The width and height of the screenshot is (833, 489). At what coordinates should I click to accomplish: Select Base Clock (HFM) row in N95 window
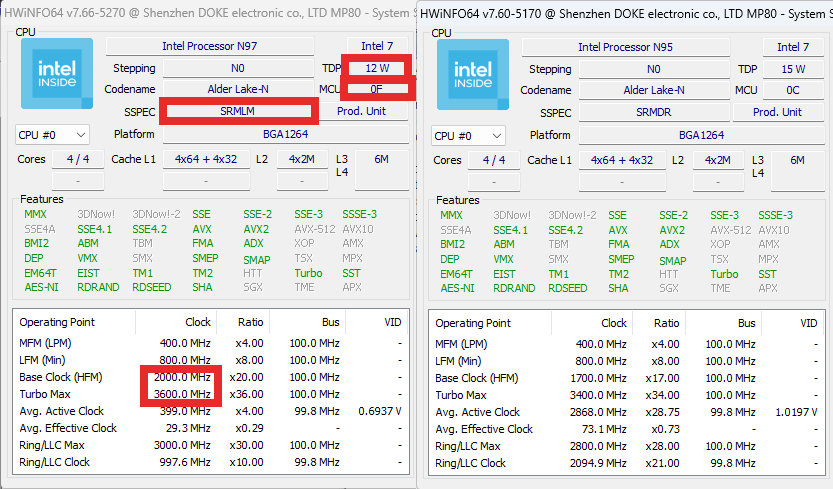coord(626,378)
